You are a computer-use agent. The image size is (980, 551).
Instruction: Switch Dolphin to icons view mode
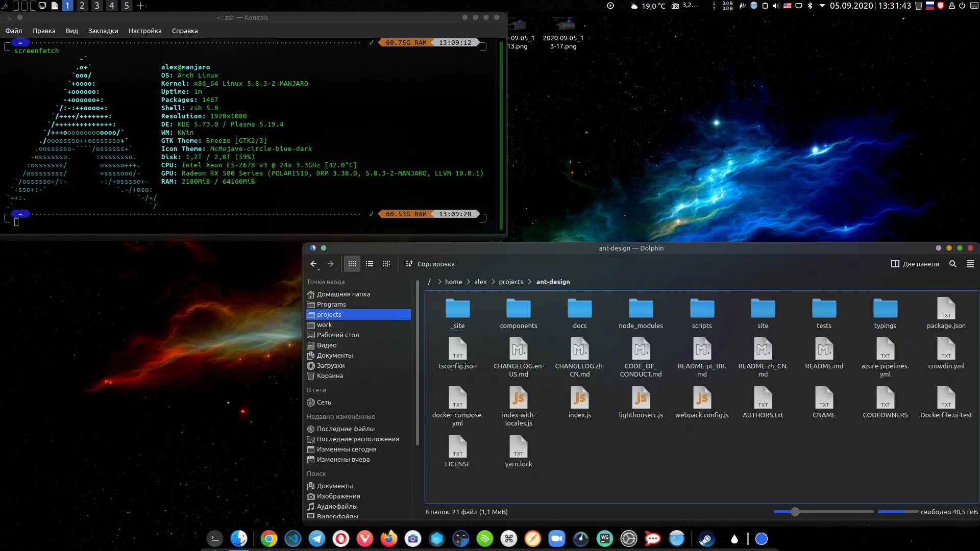click(x=352, y=264)
